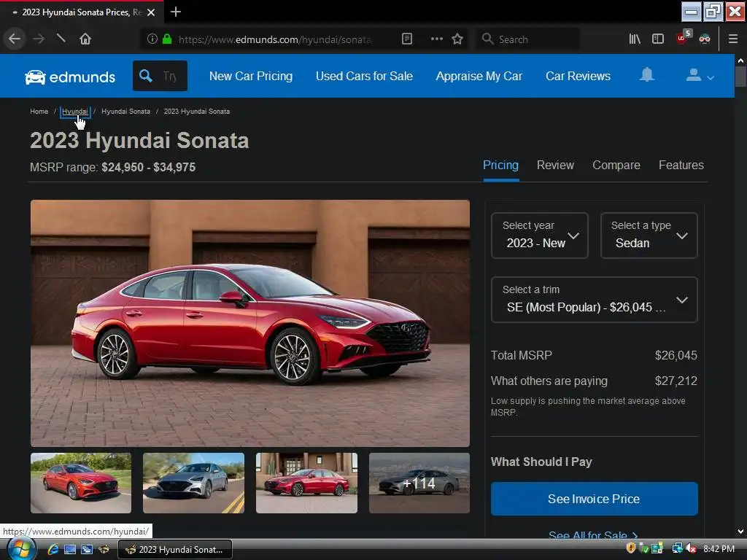Click the browser forward arrow
Viewport: 747px width, 560px height.
click(x=39, y=39)
